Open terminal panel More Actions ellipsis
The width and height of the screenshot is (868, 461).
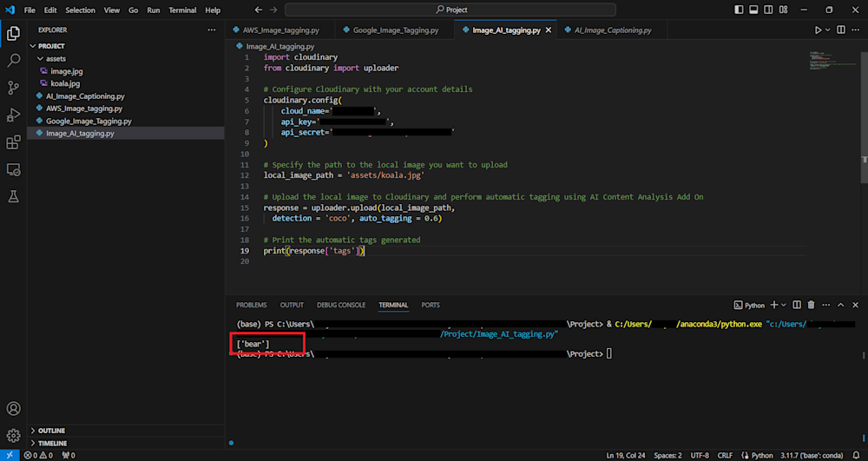point(826,305)
